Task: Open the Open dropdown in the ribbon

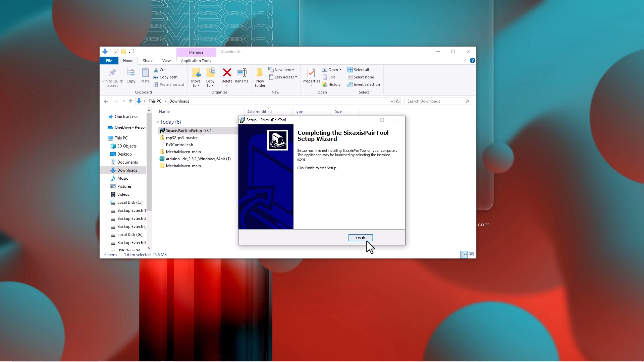Action: 332,70
